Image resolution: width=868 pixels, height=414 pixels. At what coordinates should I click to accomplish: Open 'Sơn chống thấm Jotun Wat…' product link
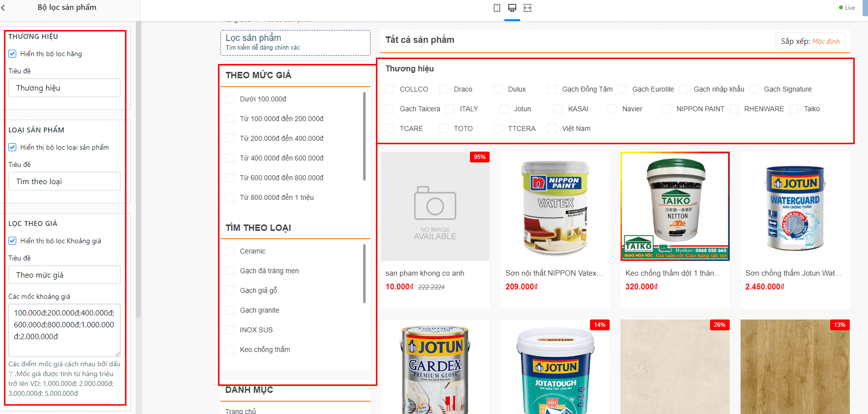793,273
